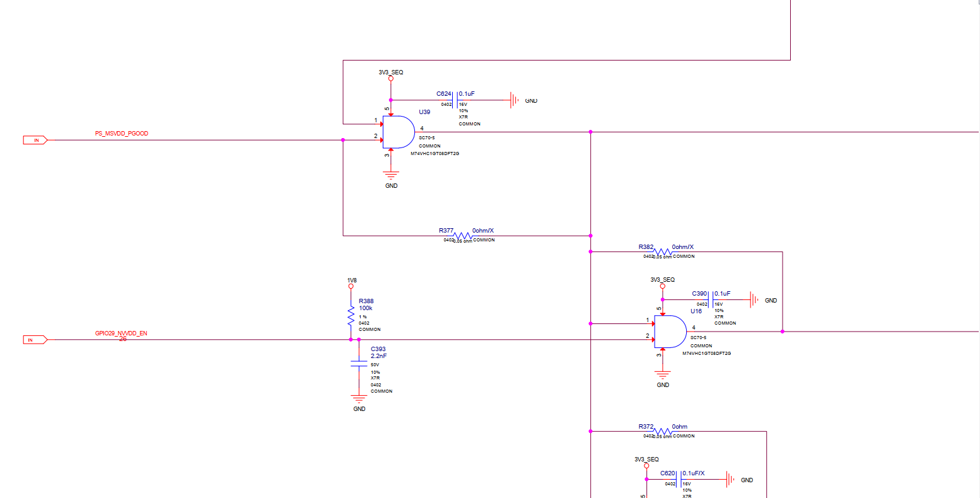The image size is (980, 498).
Task: Select the R388 pull-up resistor zigzag
Action: pyautogui.click(x=351, y=316)
